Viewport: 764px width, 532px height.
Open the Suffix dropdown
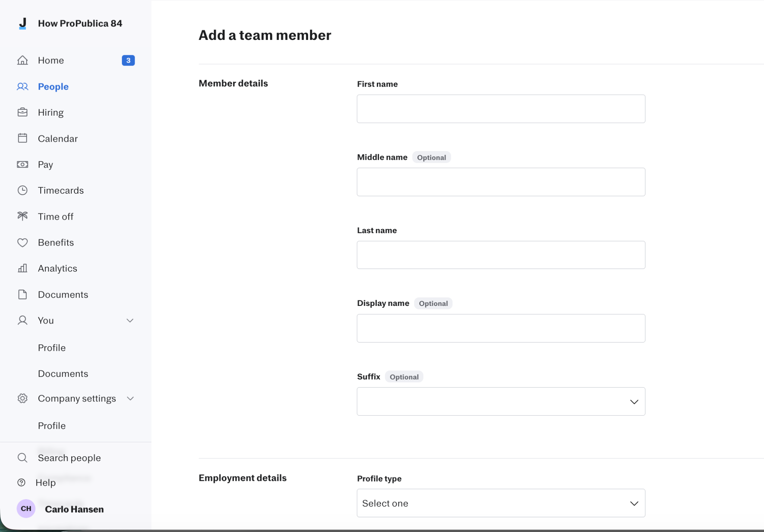coord(501,401)
